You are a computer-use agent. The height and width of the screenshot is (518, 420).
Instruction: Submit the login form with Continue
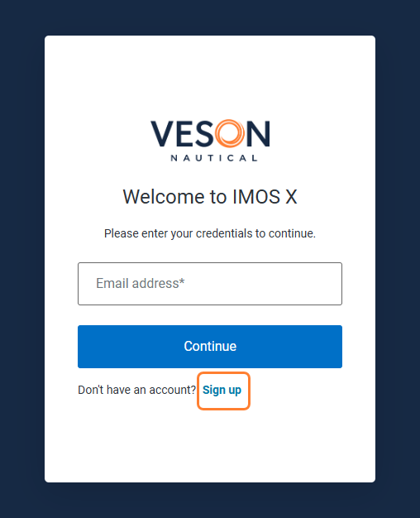pos(210,347)
